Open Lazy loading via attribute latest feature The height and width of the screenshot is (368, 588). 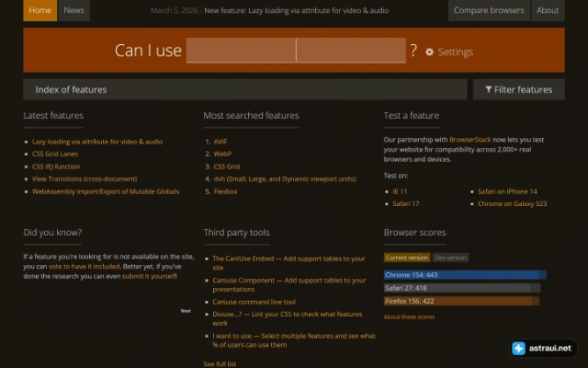click(97, 142)
